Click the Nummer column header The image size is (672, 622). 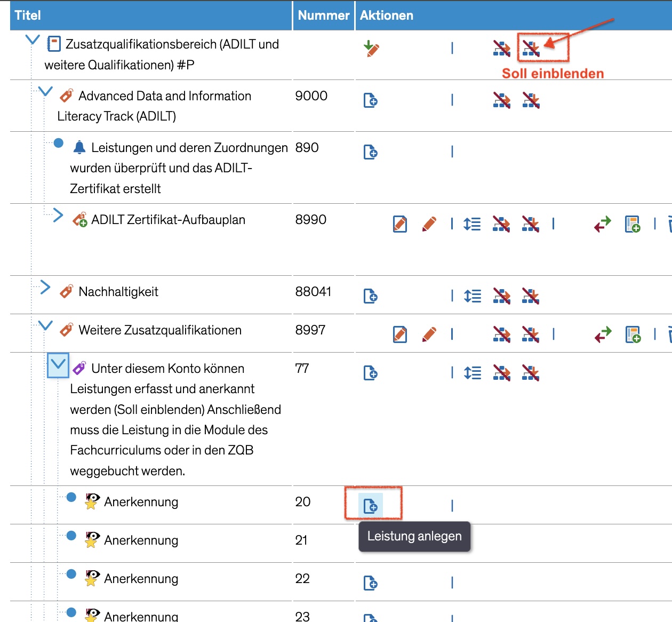(324, 15)
